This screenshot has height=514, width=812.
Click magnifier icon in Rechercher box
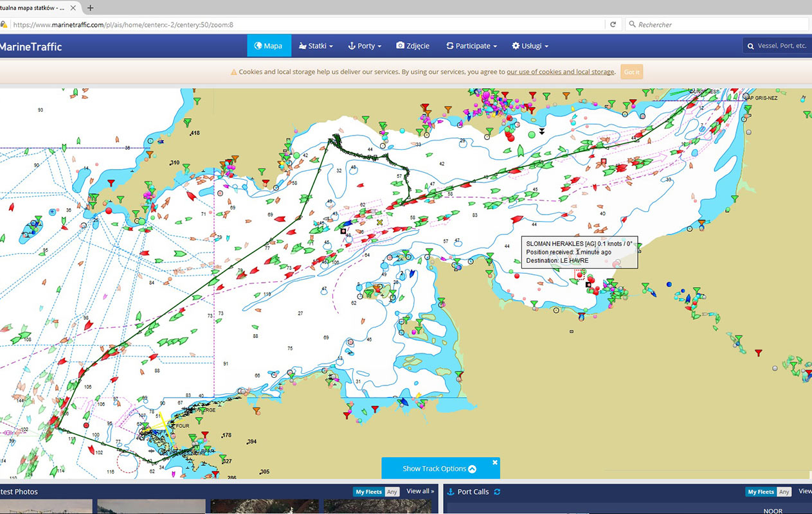632,24
